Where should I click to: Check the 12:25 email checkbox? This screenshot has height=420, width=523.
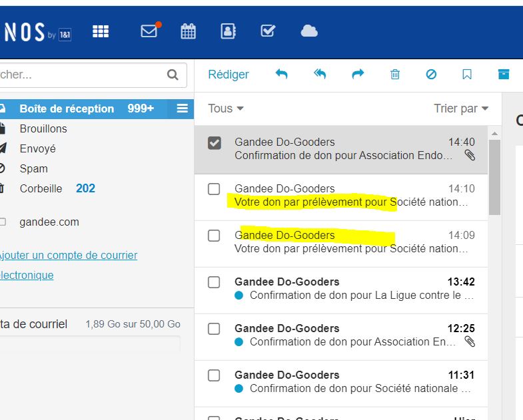tap(214, 329)
